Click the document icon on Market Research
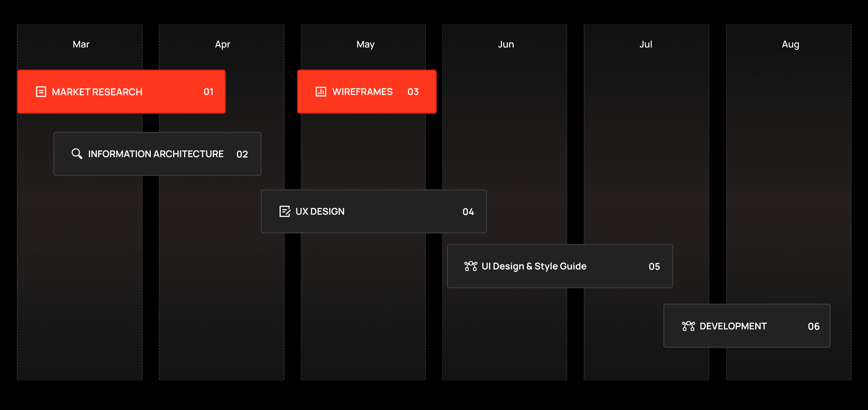This screenshot has width=868, height=410. point(41,92)
